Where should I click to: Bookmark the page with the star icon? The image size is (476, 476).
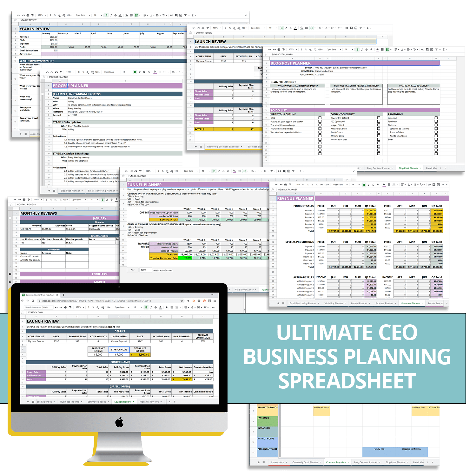coord(182,301)
